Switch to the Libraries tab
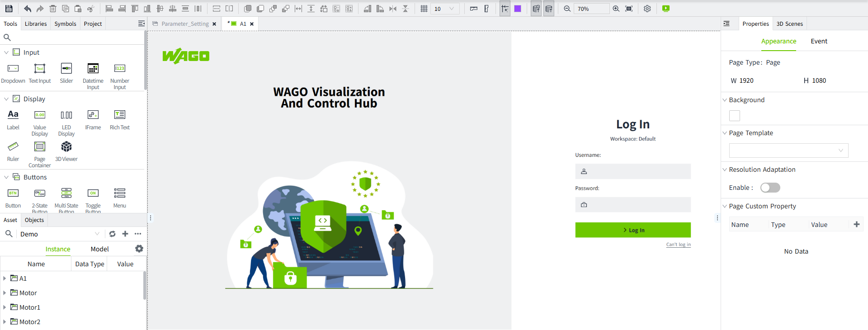This screenshot has width=868, height=330. (x=36, y=24)
